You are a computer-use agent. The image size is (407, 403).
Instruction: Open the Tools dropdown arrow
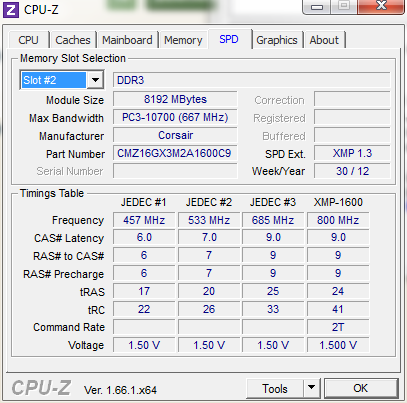click(x=312, y=389)
